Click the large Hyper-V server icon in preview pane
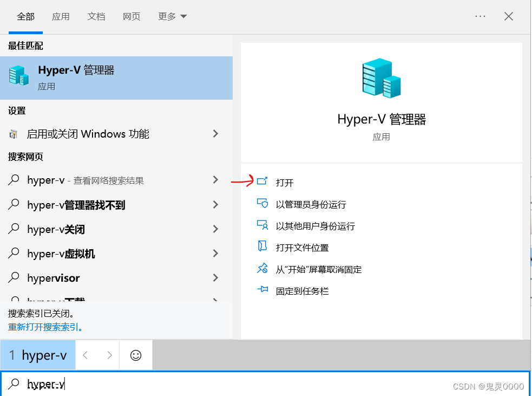 382,78
